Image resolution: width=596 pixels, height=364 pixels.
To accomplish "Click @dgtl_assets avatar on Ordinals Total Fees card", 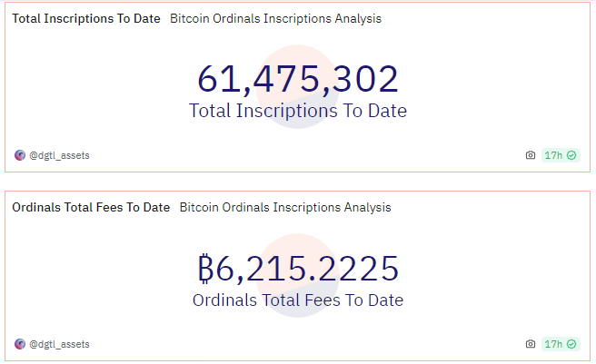I will [20, 344].
